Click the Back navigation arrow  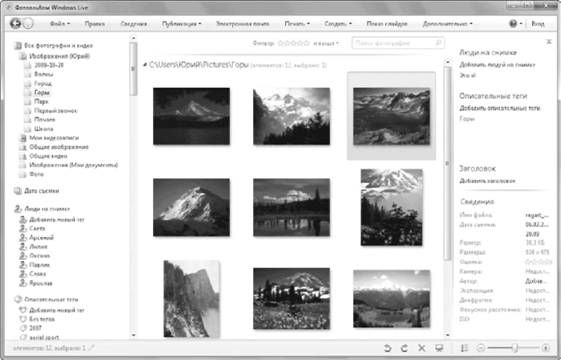coord(15,24)
